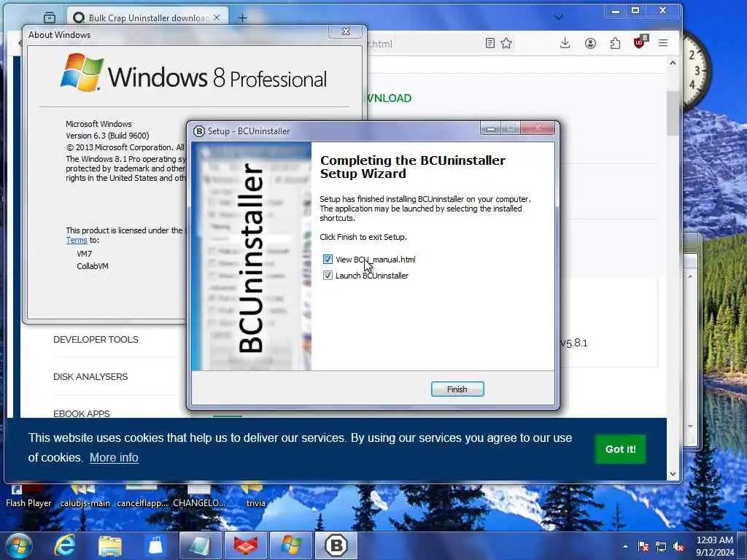Bookmark this page with the star icon

coord(506,43)
